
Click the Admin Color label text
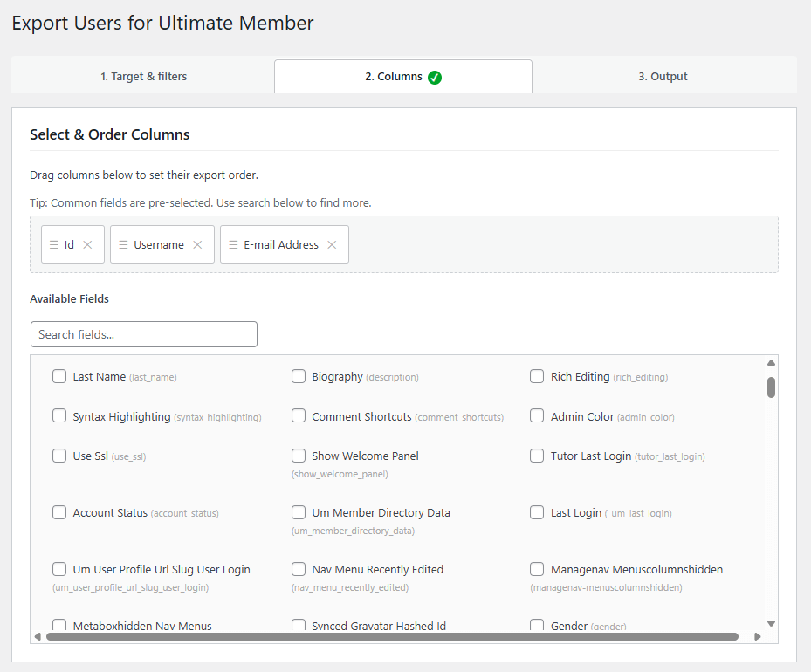click(x=582, y=416)
